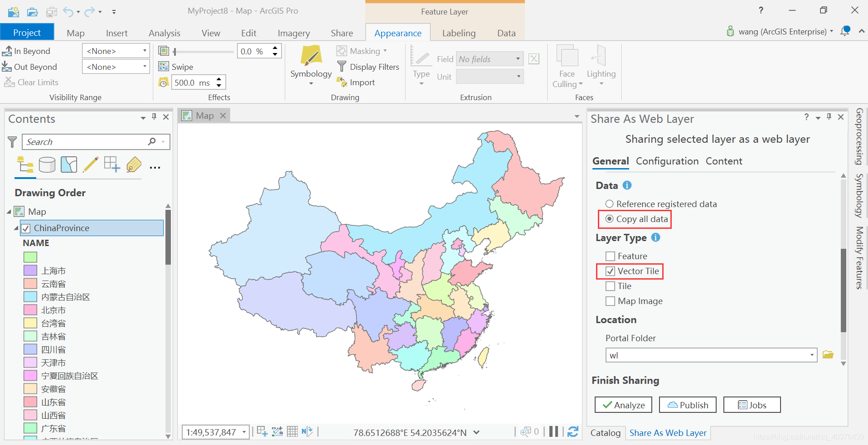Open the map scale dropdown
Screen dimensions: 868x445
(244, 432)
